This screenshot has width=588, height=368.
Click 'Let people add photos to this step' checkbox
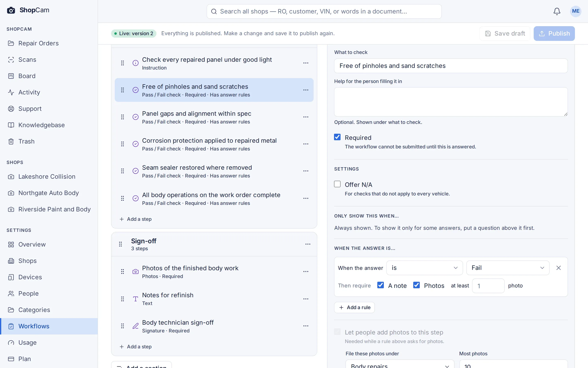tap(337, 332)
